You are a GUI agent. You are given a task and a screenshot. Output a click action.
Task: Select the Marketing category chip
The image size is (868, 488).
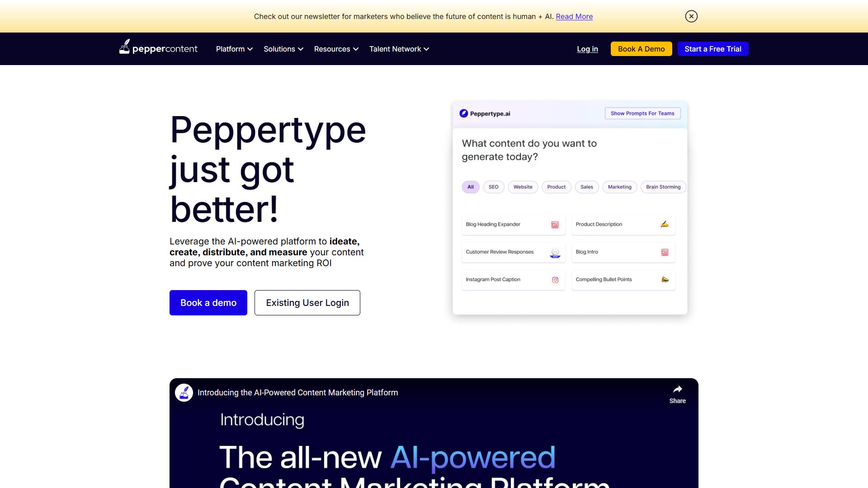(620, 187)
